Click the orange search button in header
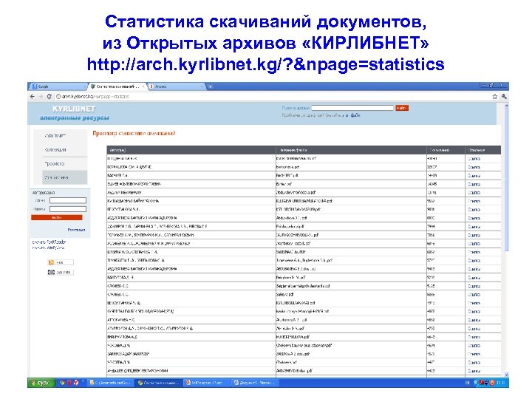 coord(402,108)
